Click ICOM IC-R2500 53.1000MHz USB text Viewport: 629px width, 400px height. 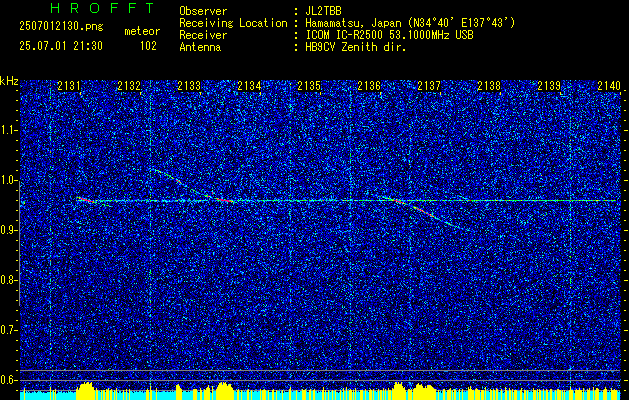(x=389, y=35)
